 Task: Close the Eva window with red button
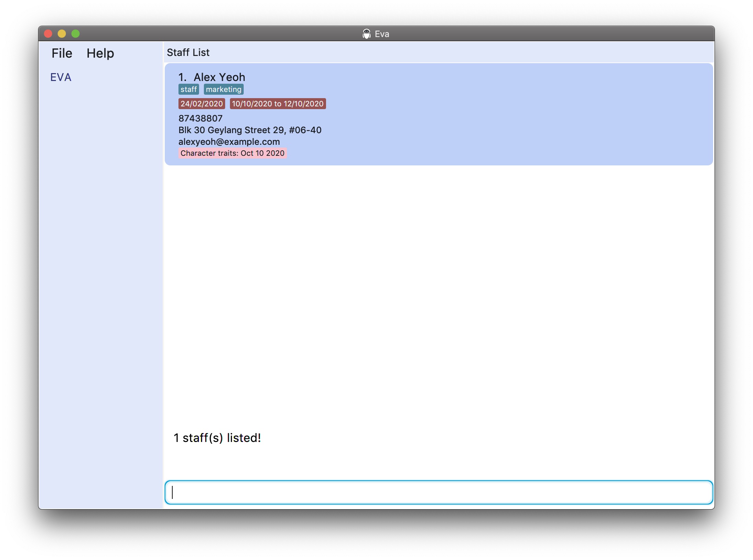pos(48,34)
